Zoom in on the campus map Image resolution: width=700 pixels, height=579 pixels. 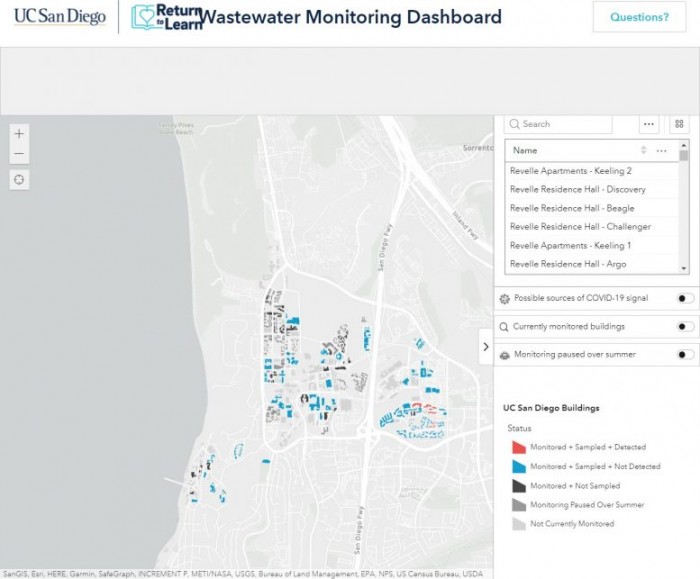click(x=20, y=133)
